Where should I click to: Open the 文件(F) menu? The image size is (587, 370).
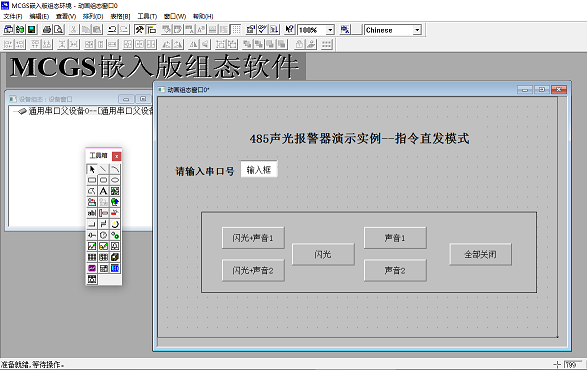13,16
